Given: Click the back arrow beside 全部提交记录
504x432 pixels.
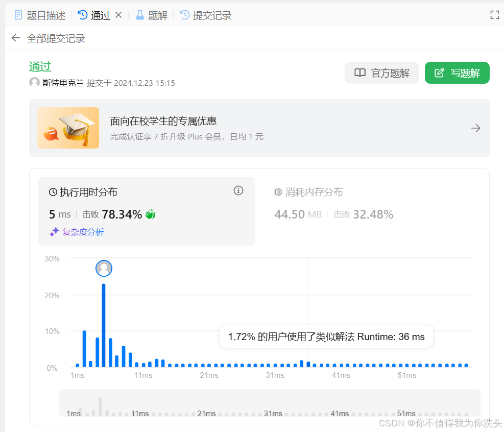Looking at the screenshot, I should coord(15,38).
